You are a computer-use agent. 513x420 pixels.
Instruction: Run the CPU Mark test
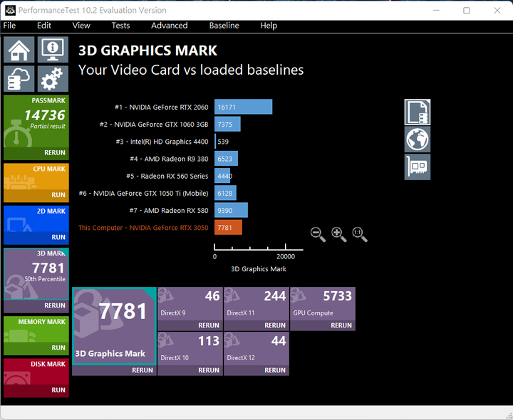(36, 195)
